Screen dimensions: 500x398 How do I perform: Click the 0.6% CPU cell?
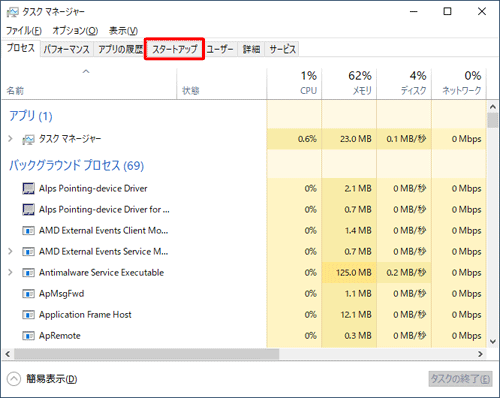295,139
